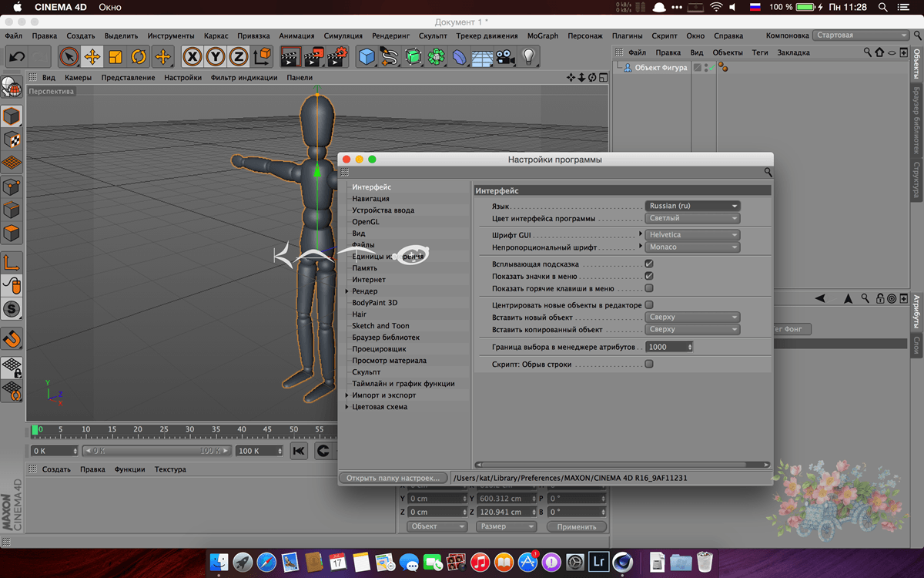The height and width of the screenshot is (578, 924).
Task: Click the Undo arrow in the toolbar
Action: [17, 57]
